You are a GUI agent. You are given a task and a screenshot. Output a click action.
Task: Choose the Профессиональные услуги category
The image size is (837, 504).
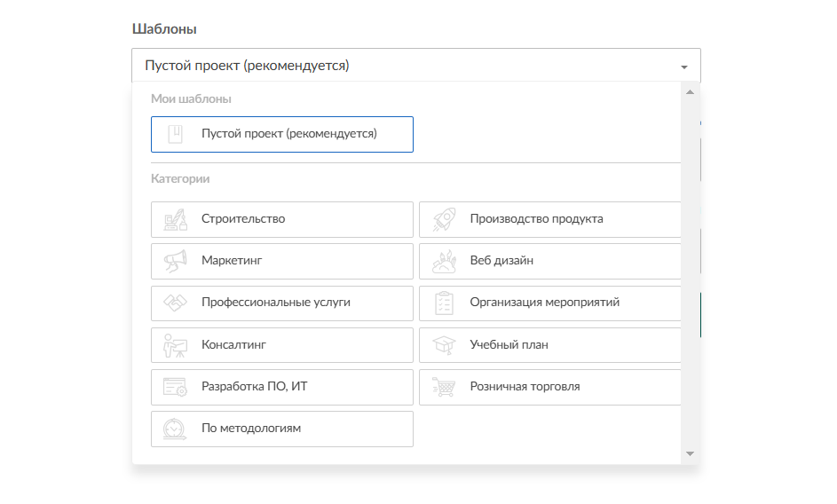point(282,303)
